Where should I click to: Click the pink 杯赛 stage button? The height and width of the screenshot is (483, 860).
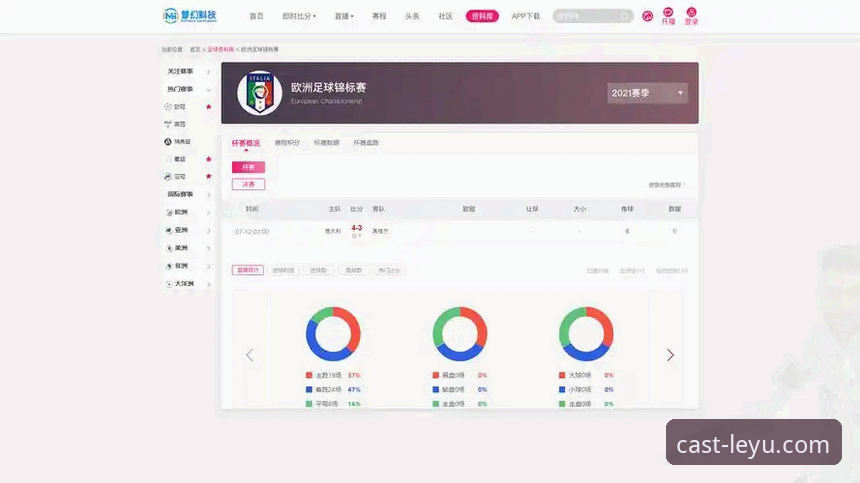[x=248, y=167]
